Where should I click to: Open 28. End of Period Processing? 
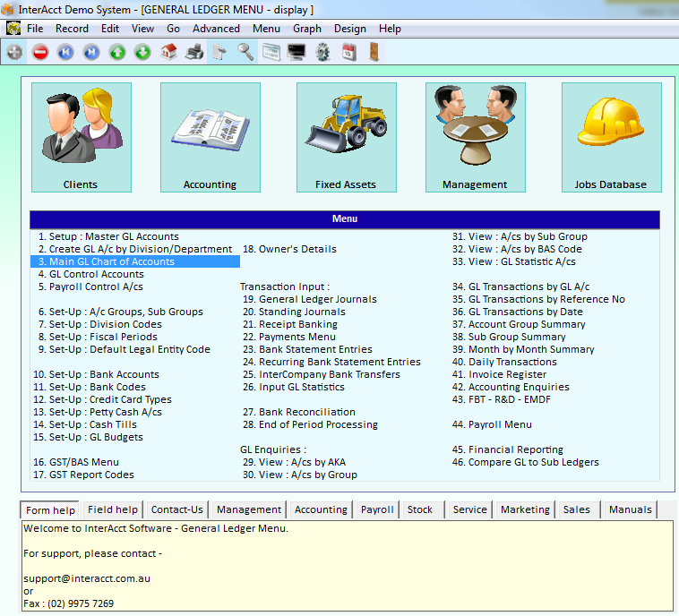click(x=310, y=424)
